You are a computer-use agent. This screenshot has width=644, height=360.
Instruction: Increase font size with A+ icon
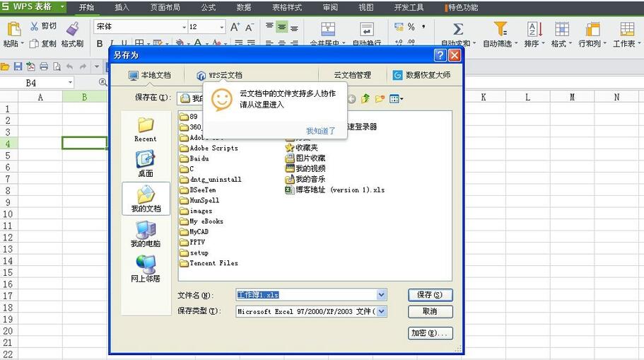tap(235, 27)
